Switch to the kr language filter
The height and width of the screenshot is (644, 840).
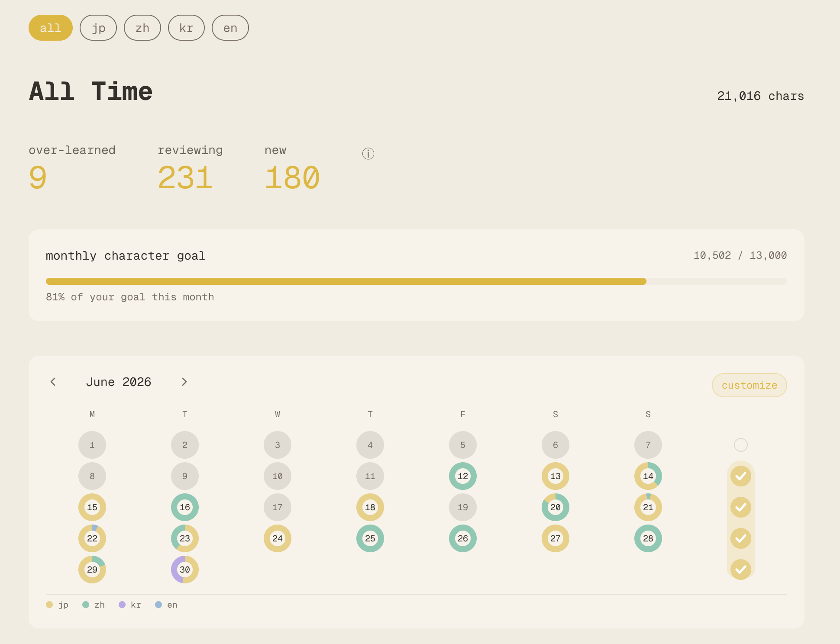pos(186,28)
